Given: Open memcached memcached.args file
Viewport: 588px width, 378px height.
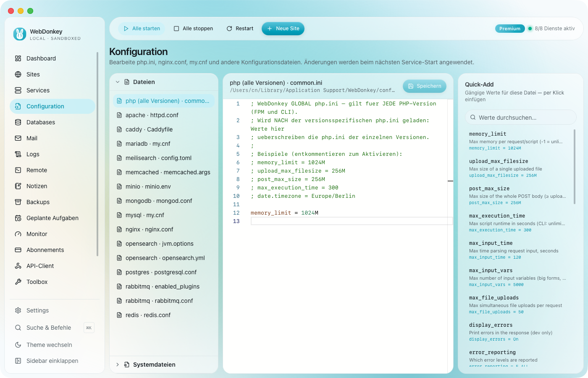Looking at the screenshot, I should click(164, 172).
